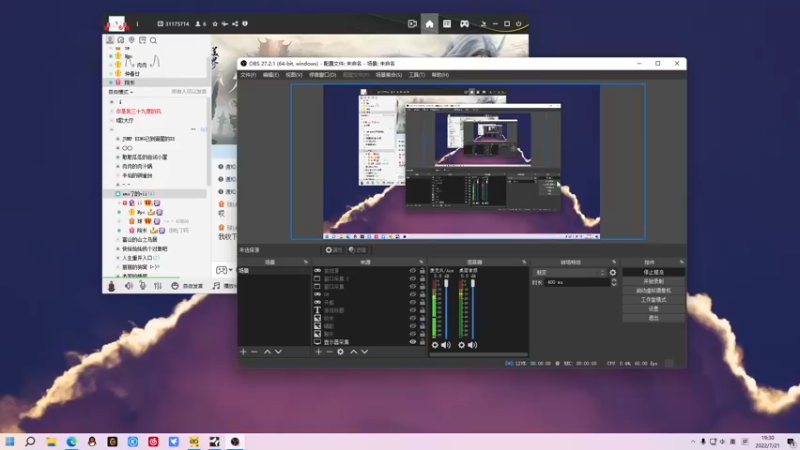Click 设置 button in Controls
Screen dimensions: 800x450
tap(654, 309)
